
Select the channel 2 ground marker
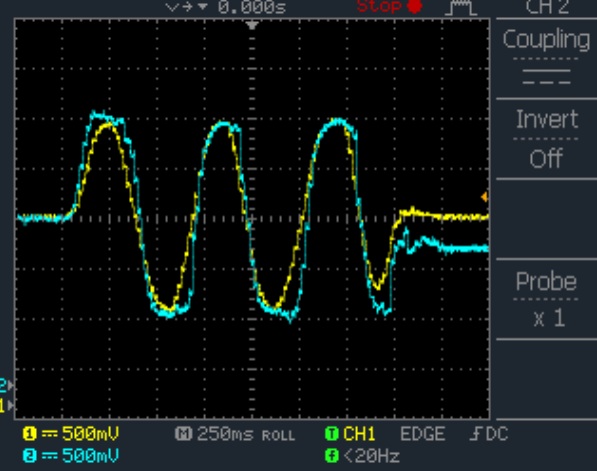[x=6, y=385]
